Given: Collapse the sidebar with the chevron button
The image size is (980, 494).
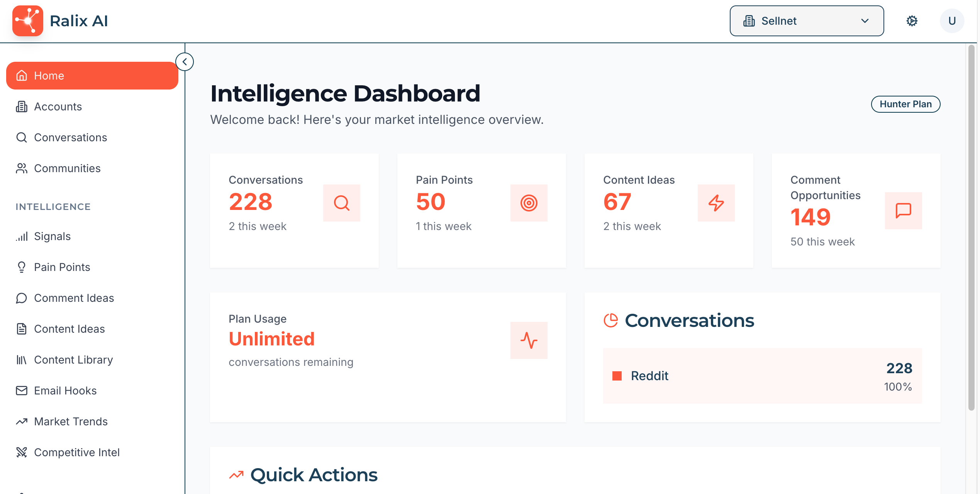Looking at the screenshot, I should tap(185, 62).
